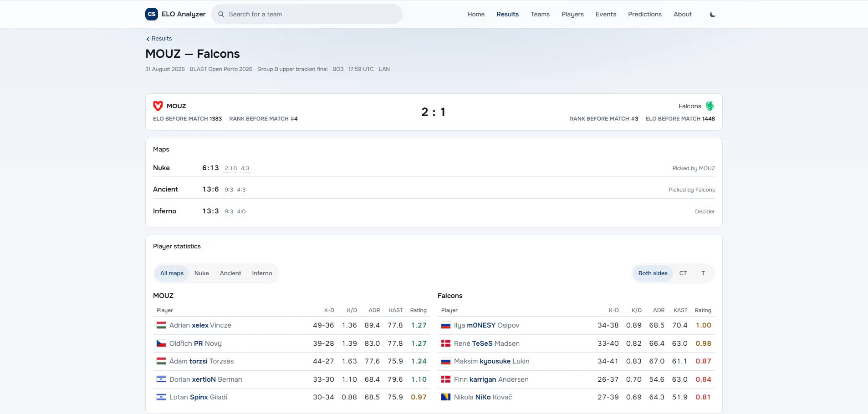The height and width of the screenshot is (414, 868).
Task: Click Danish flag beside karrigan
Action: [446, 379]
